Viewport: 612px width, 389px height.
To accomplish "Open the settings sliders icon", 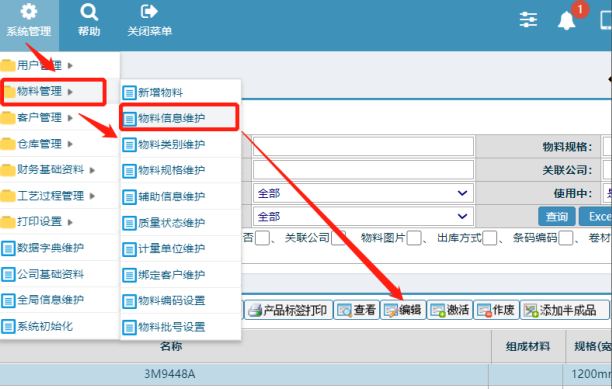I will point(528,19).
